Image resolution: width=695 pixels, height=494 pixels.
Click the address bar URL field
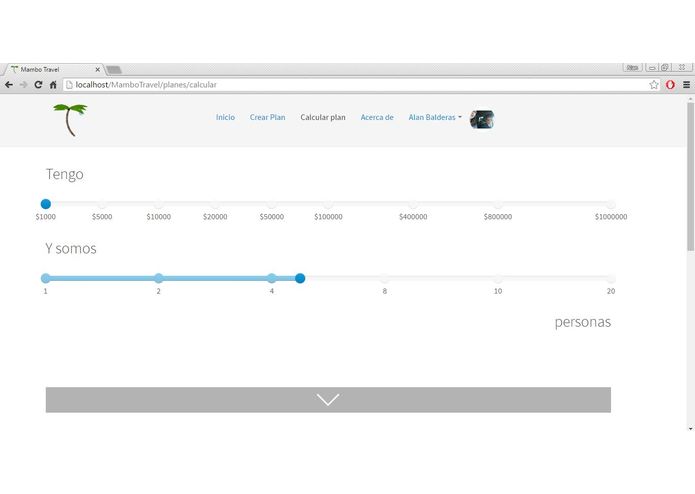click(361, 85)
